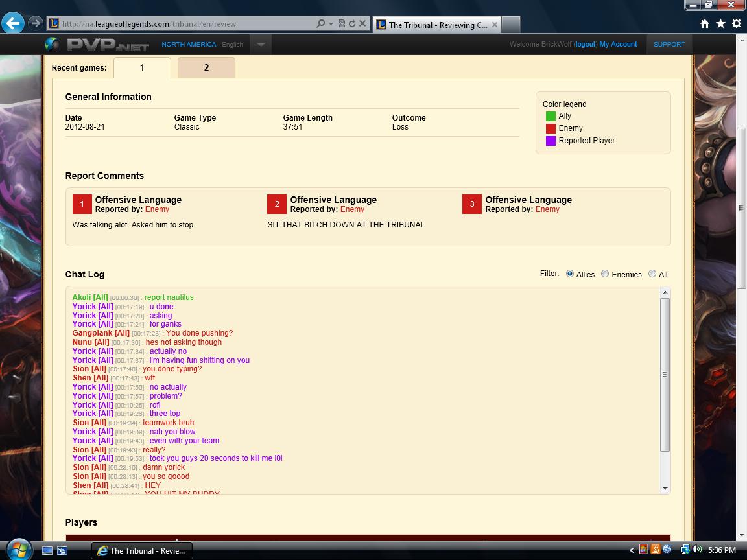
Task: Show hidden system tray icons
Action: coord(632,550)
